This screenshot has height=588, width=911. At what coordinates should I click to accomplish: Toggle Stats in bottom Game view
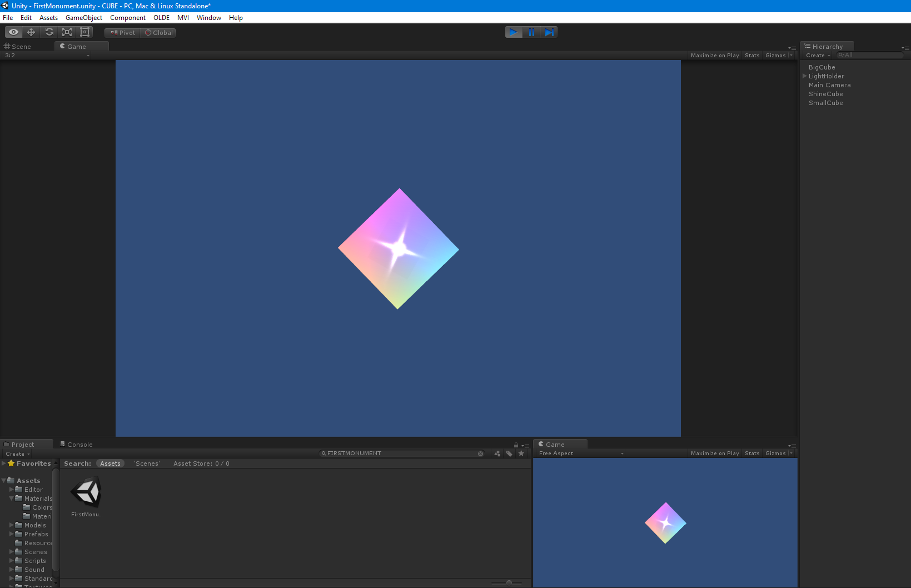coord(752,454)
